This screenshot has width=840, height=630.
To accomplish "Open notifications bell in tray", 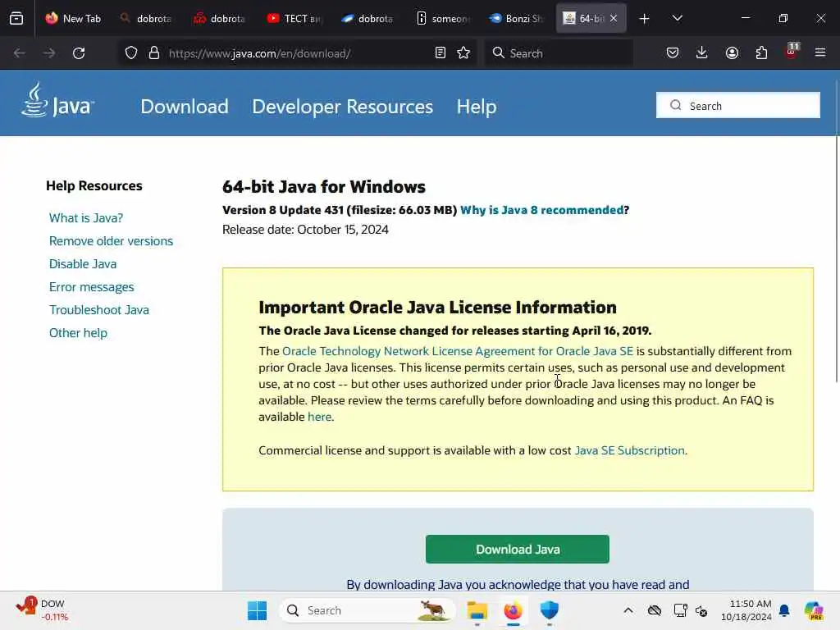I will (x=784, y=610).
